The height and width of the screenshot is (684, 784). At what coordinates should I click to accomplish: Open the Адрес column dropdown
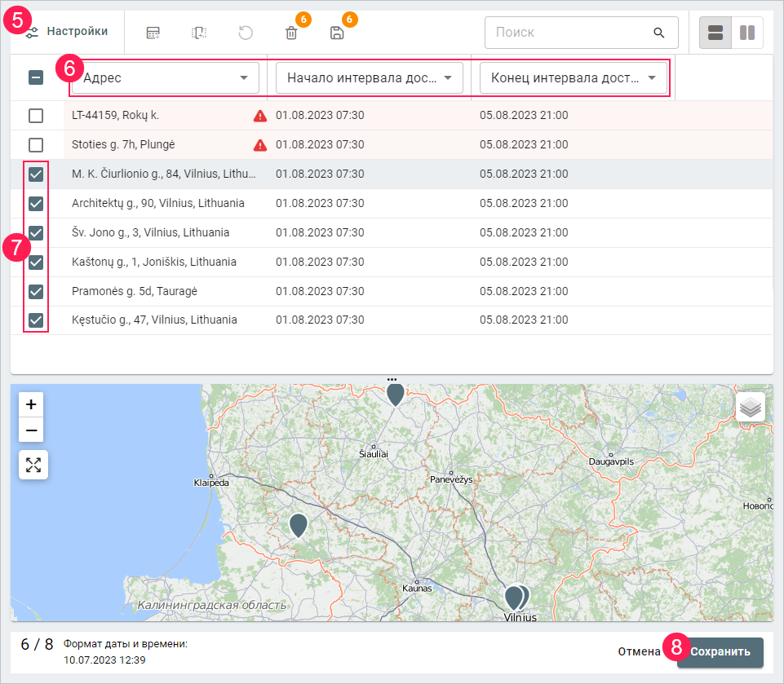coord(166,78)
